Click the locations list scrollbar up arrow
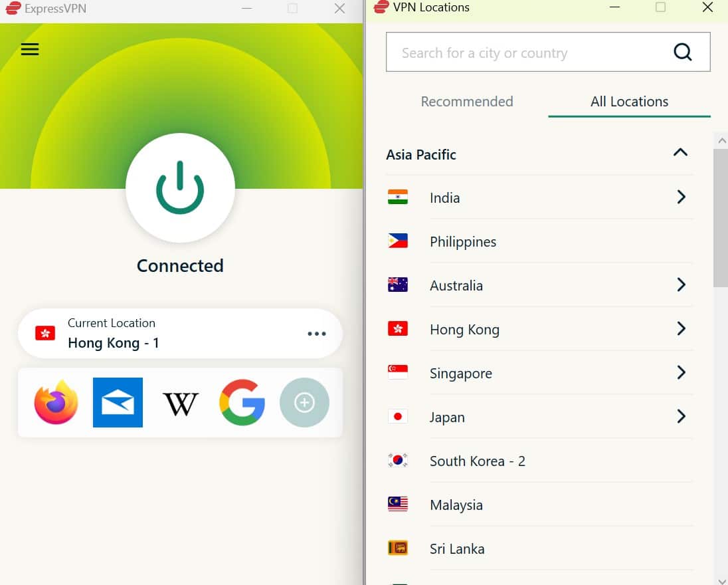Image resolution: width=728 pixels, height=585 pixels. tap(721, 140)
